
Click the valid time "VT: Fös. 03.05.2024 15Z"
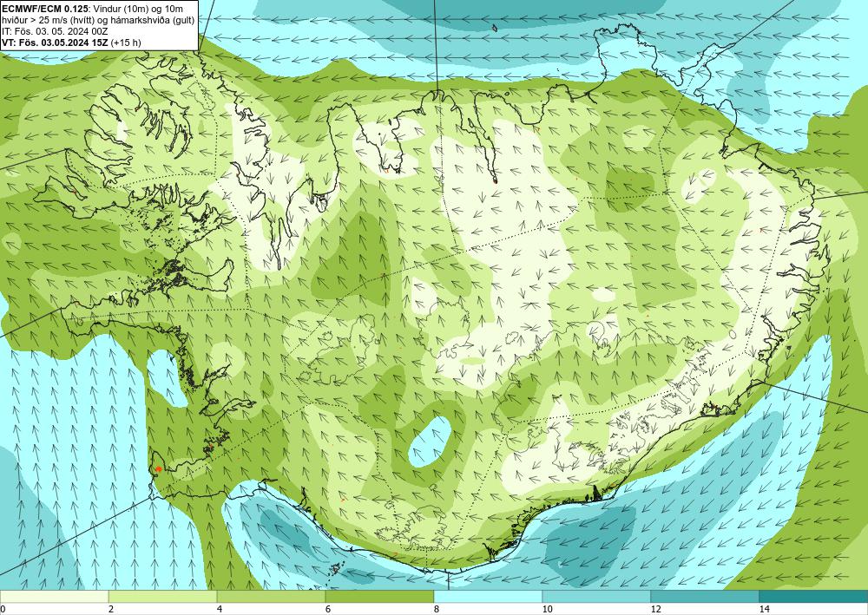pyautogui.click(x=56, y=43)
